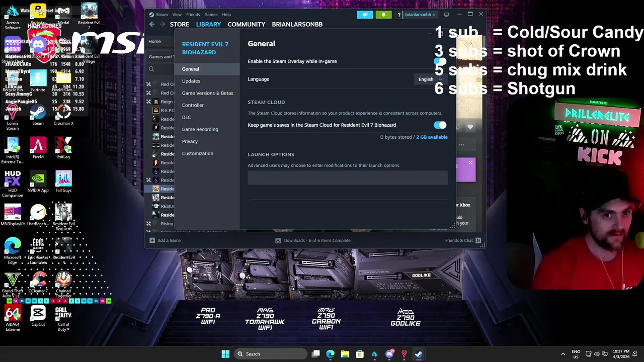Image resolution: width=644 pixels, height=362 pixels.
Task: Go back with Steam navigation arrow
Action: (x=152, y=24)
